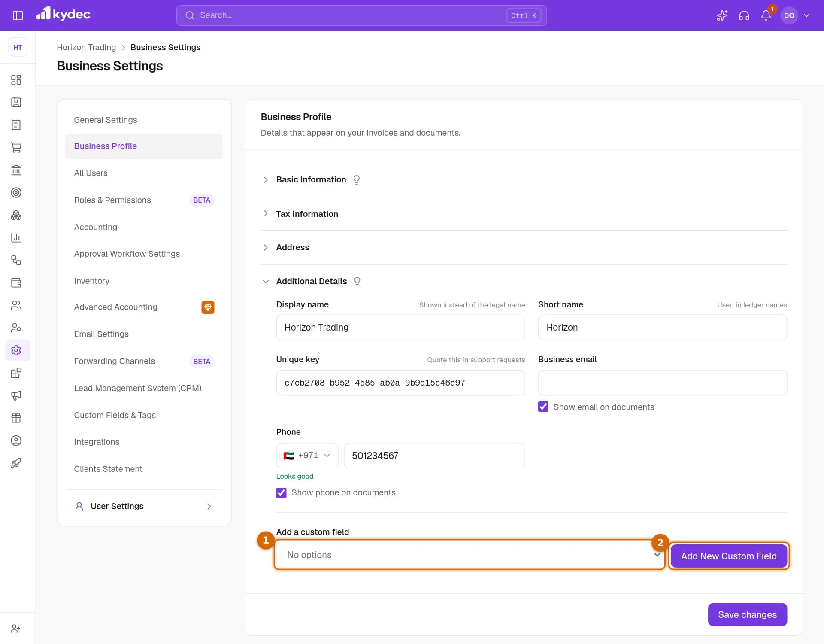
Task: Open the rocket icon in the sidebar
Action: click(x=16, y=463)
